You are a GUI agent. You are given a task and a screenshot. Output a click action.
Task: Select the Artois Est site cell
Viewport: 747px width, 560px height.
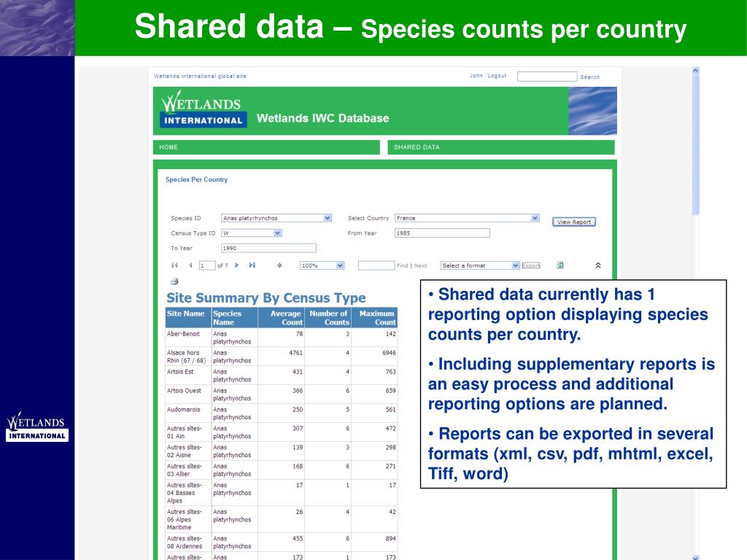(189, 376)
